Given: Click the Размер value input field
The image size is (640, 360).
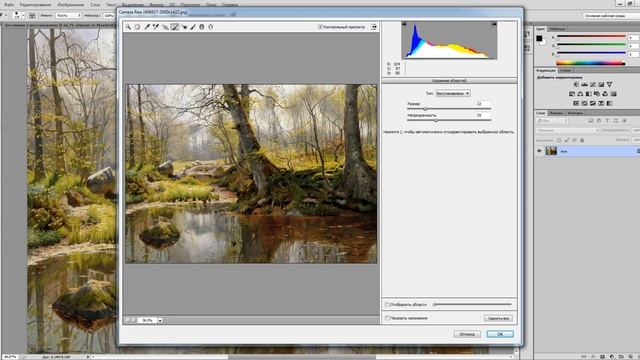Looking at the screenshot, I should (483, 104).
